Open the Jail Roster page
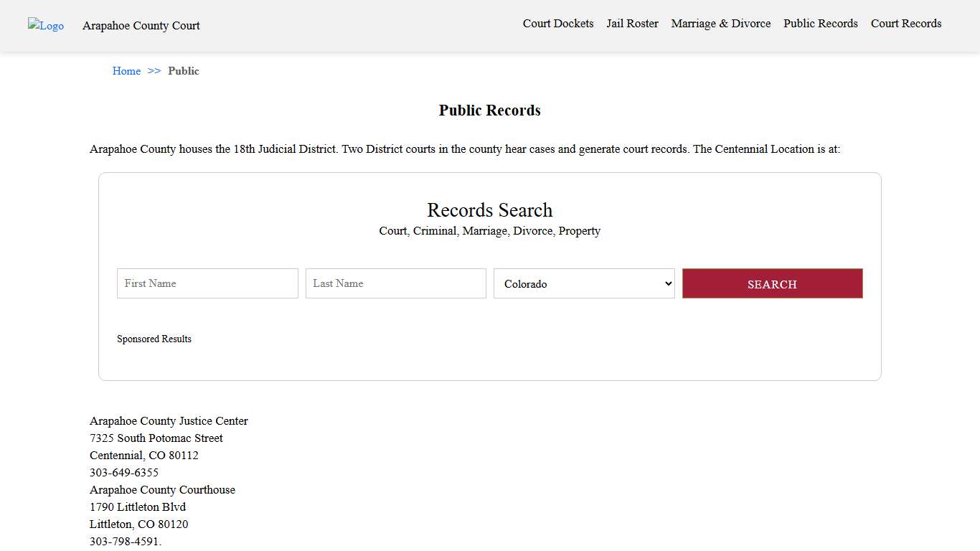The image size is (980, 551). coord(632,23)
